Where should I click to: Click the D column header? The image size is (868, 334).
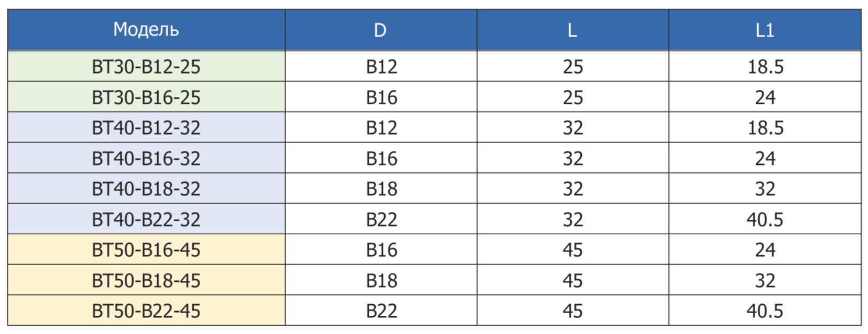(x=380, y=30)
